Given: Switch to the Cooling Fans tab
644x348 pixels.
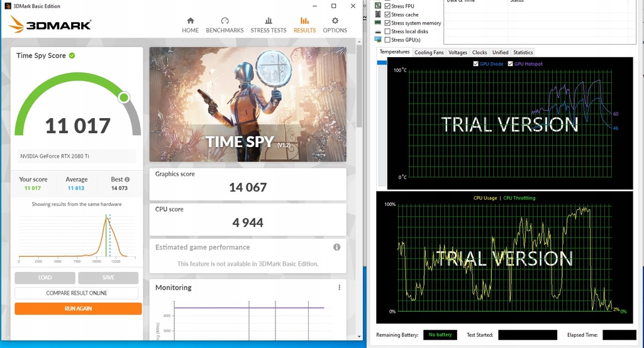Looking at the screenshot, I should pyautogui.click(x=429, y=53).
